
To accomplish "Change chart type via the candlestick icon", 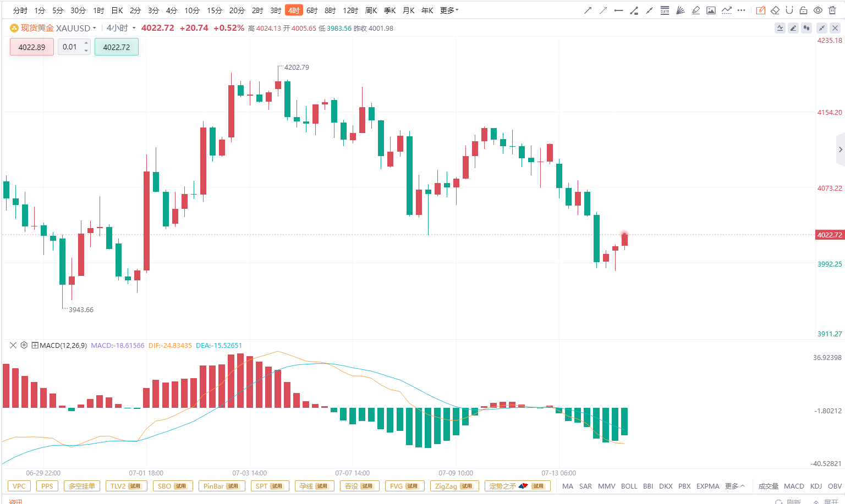I will point(807,28).
